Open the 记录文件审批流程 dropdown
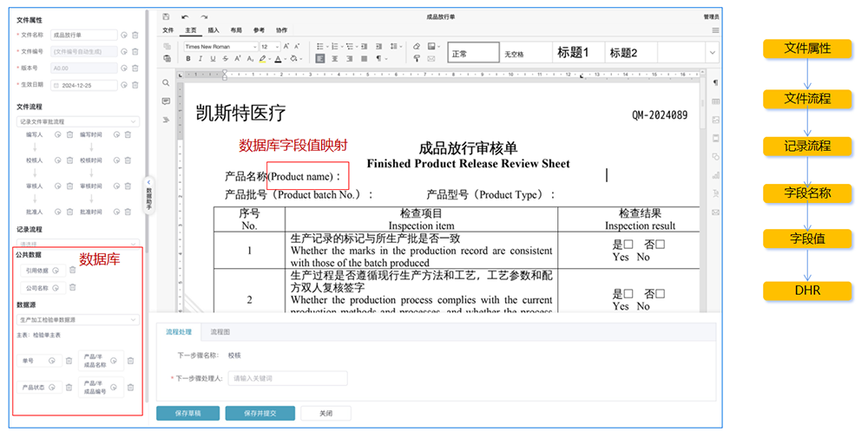Image resolution: width=868 pixels, height=438 pixels. 77,121
